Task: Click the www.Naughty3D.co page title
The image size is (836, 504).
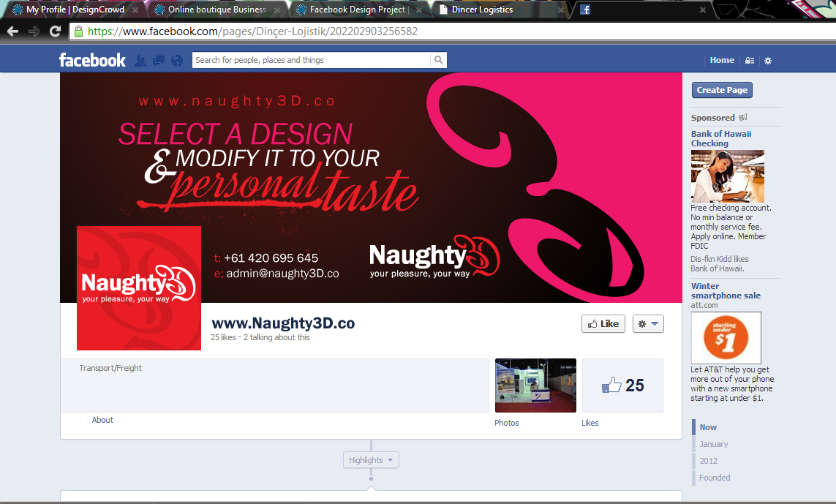Action: pyautogui.click(x=283, y=323)
